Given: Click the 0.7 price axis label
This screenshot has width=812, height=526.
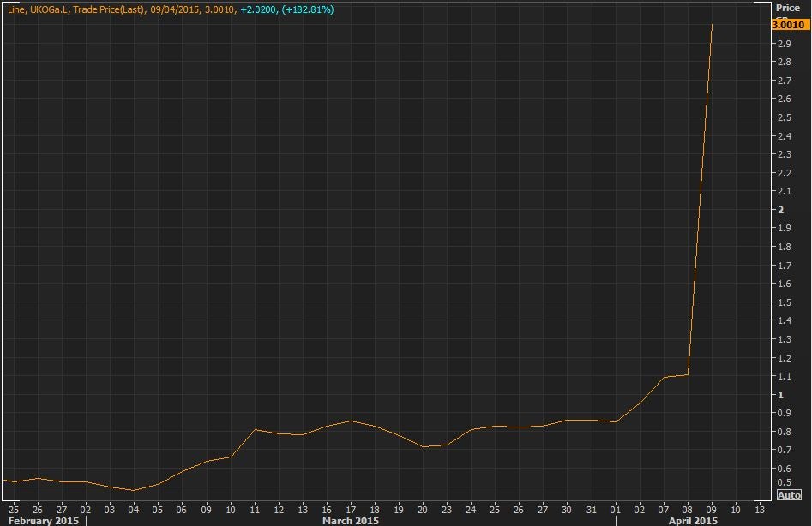Looking at the screenshot, I should coord(784,450).
